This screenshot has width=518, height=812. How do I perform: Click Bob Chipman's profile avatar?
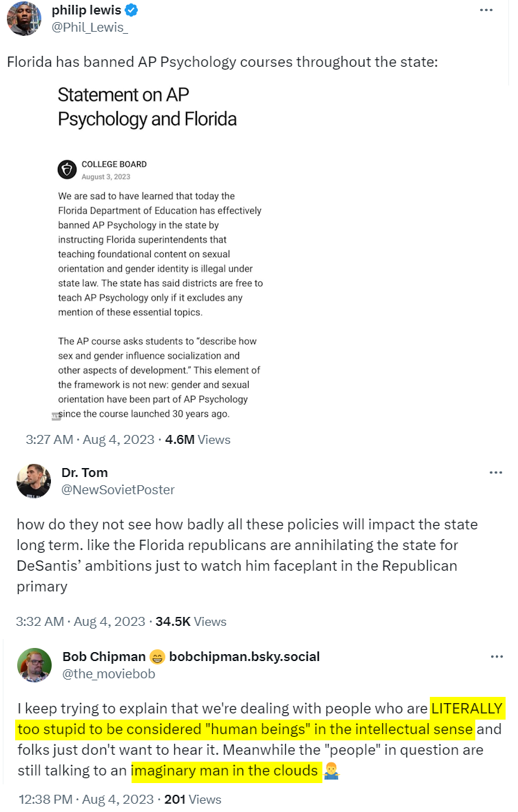[x=34, y=665]
